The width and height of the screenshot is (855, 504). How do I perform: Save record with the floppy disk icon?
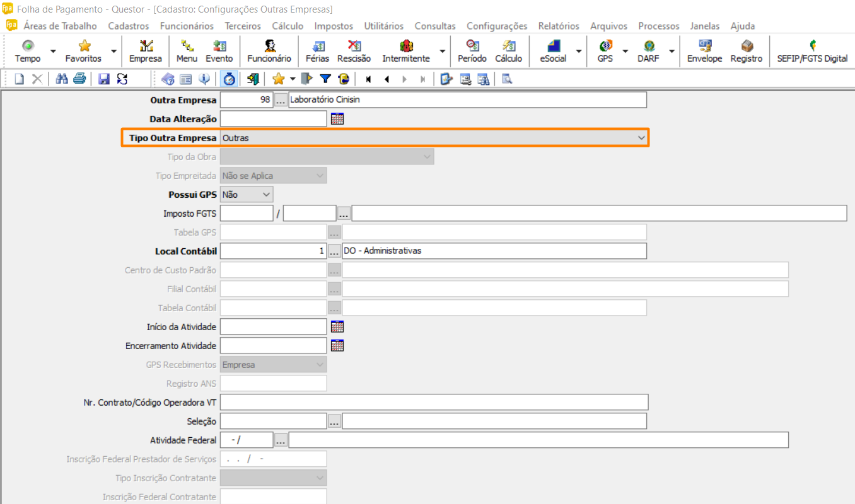104,79
